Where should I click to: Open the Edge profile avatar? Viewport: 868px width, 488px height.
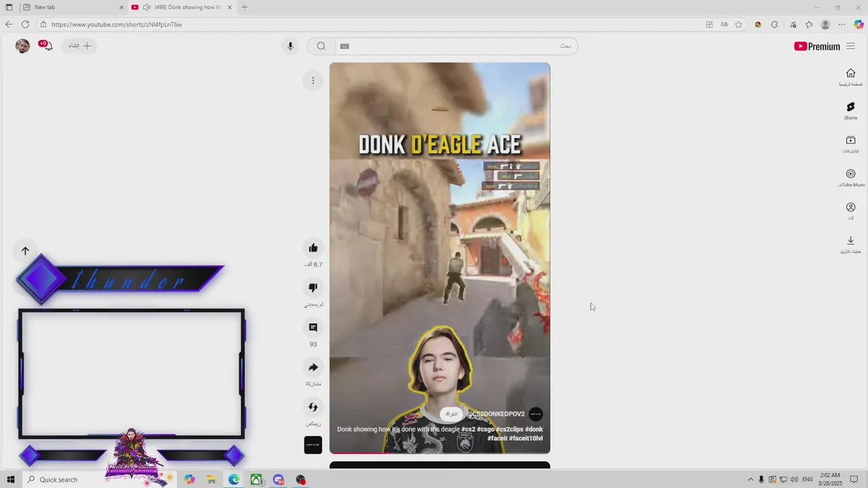[x=825, y=24]
